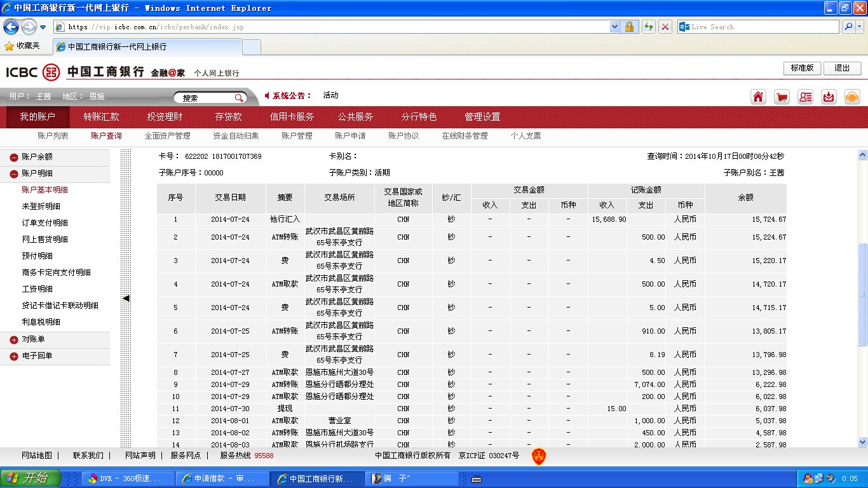Image resolution: width=868 pixels, height=488 pixels.
Task: Click the magnifier in the ICBC search box
Action: coord(239,98)
